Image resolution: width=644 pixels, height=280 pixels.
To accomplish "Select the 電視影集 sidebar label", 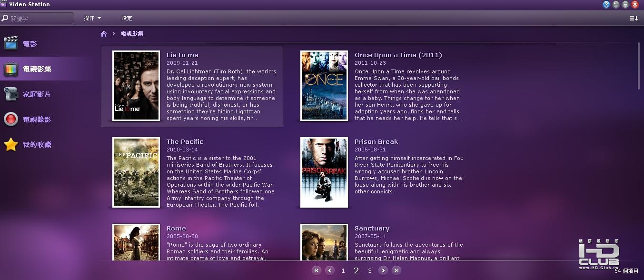I will click(x=37, y=69).
